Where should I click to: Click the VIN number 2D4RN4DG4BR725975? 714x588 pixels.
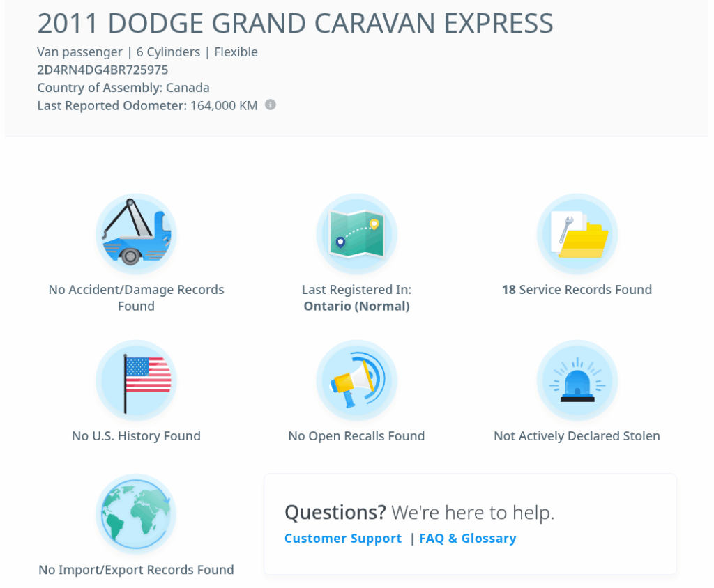coord(102,70)
